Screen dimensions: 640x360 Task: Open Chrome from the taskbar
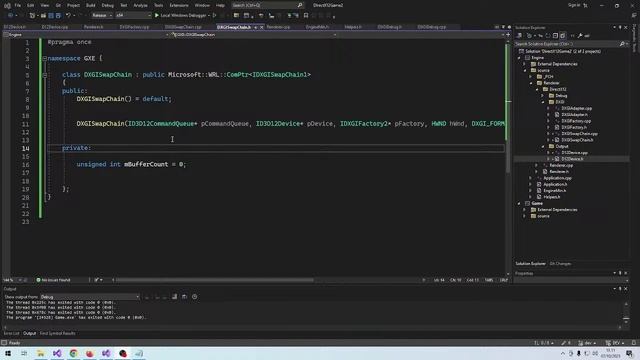[x=73, y=353]
